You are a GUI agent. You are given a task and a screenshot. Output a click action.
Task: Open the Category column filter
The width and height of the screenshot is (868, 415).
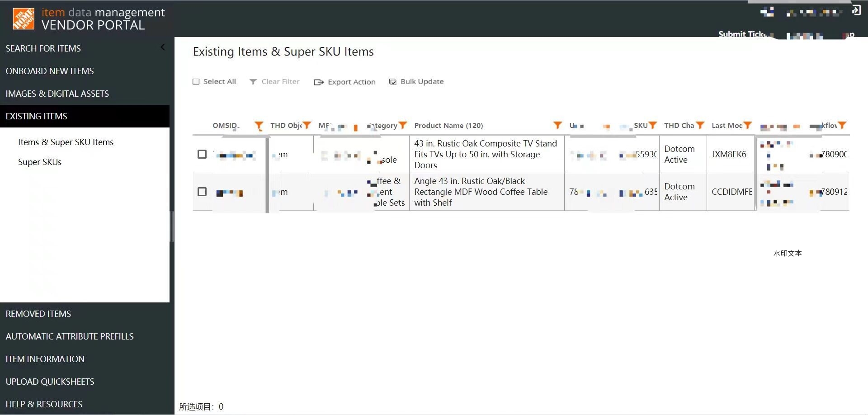pos(403,125)
